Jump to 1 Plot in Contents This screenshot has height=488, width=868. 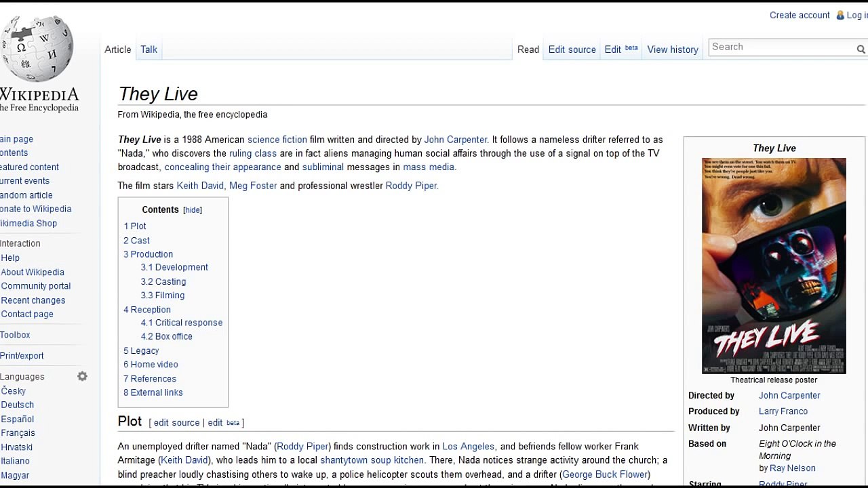pos(135,226)
